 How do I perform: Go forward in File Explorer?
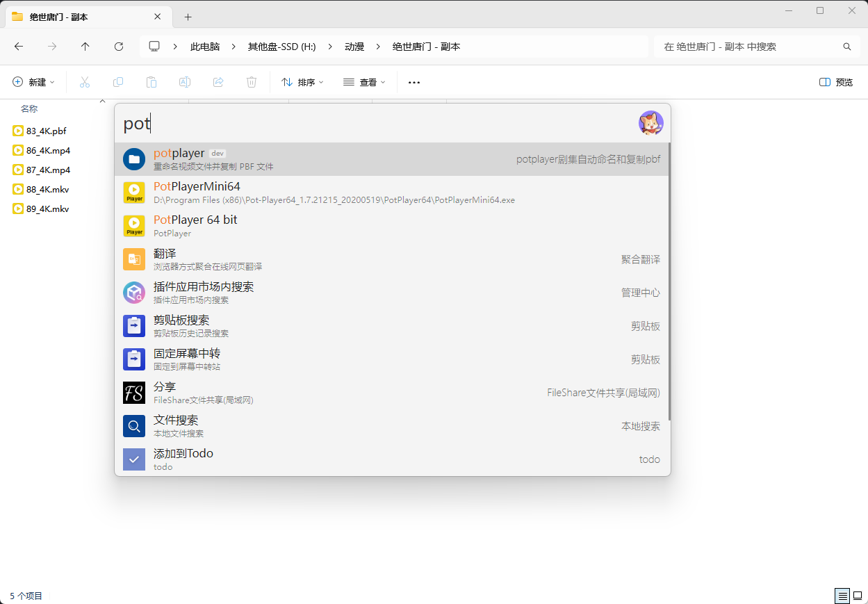[x=52, y=47]
